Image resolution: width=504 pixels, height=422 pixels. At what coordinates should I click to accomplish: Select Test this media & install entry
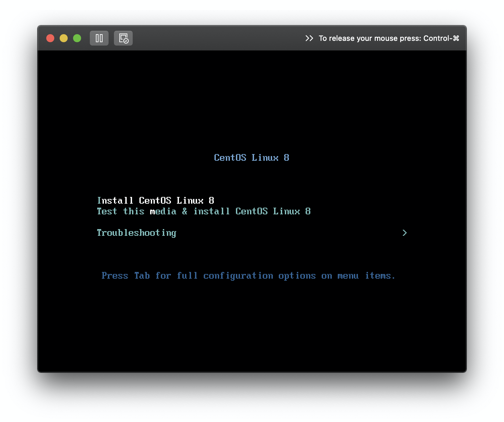tap(204, 211)
